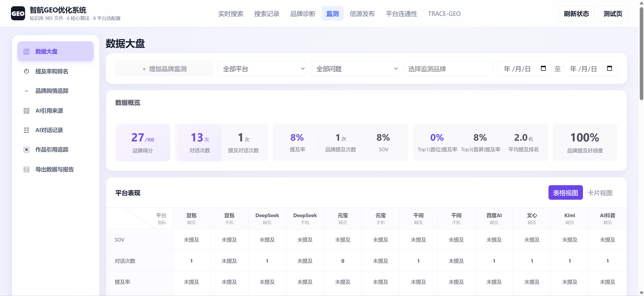Click the 平均提及排名 2.0 metric
The height and width of the screenshot is (296, 644).
coord(523,143)
